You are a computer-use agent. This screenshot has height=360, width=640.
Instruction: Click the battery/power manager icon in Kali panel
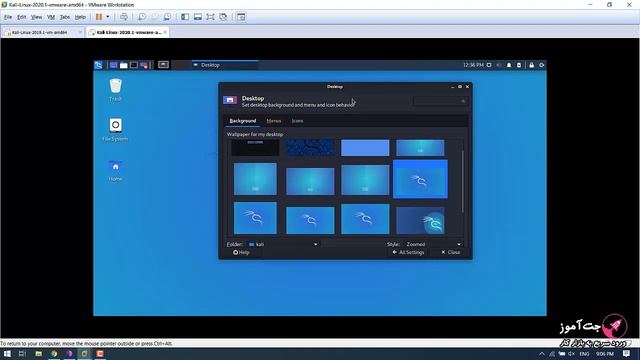[x=519, y=65]
